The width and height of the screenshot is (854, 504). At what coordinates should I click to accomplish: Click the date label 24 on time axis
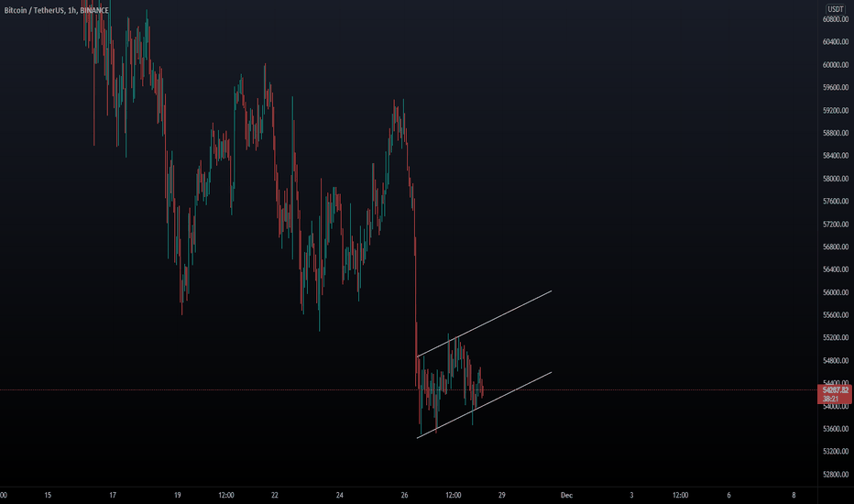339,495
